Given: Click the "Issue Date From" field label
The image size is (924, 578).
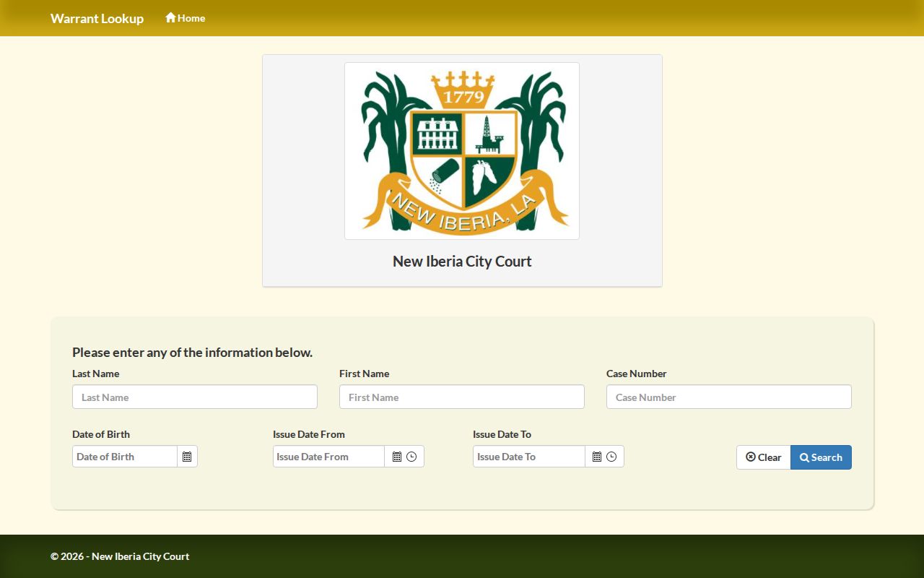Looking at the screenshot, I should click(309, 434).
